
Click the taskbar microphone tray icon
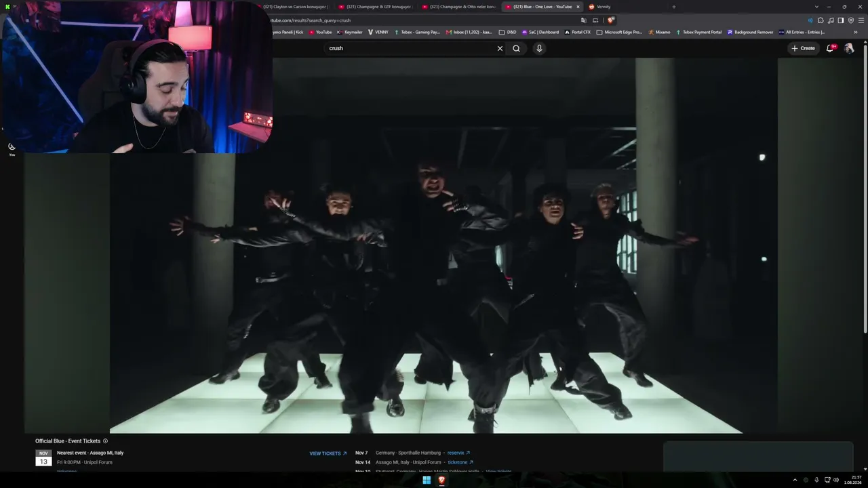(816, 480)
